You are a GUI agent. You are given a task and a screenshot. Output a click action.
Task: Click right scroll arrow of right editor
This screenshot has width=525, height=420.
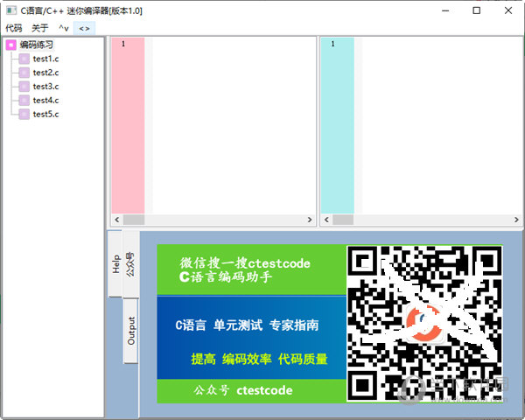click(516, 220)
